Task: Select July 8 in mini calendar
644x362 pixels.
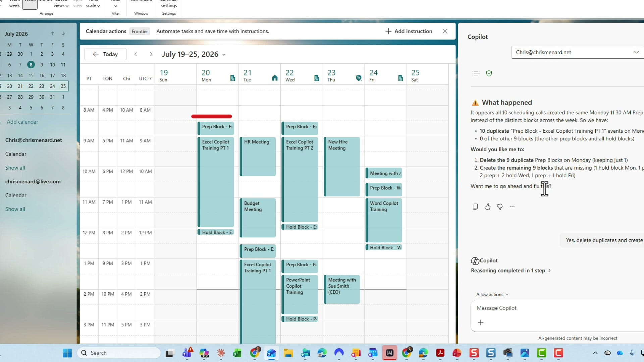Action: [31, 65]
